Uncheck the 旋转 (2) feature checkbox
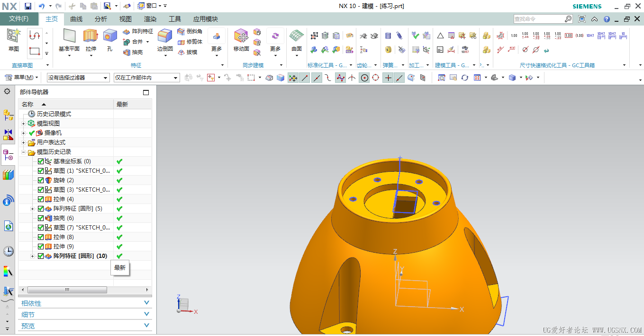The image size is (644, 336). click(x=41, y=180)
